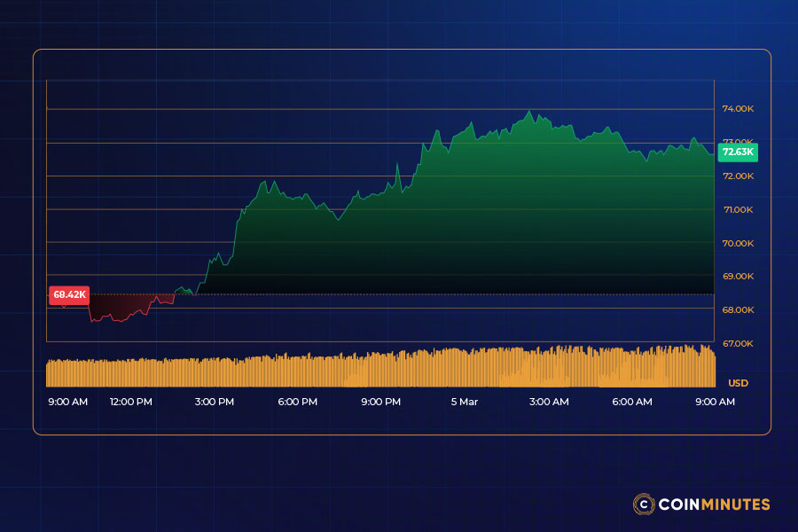Select the 5 Mar date label
The image size is (798, 532).
465,402
